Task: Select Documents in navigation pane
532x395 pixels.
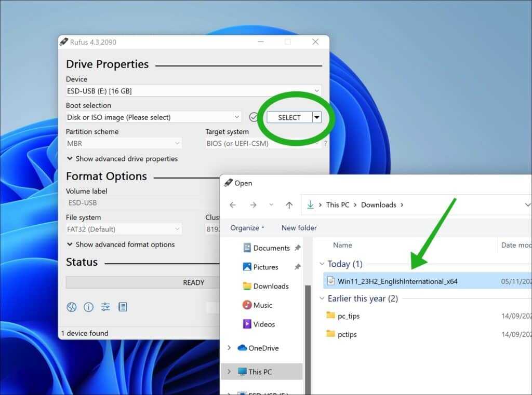Action: click(271, 248)
